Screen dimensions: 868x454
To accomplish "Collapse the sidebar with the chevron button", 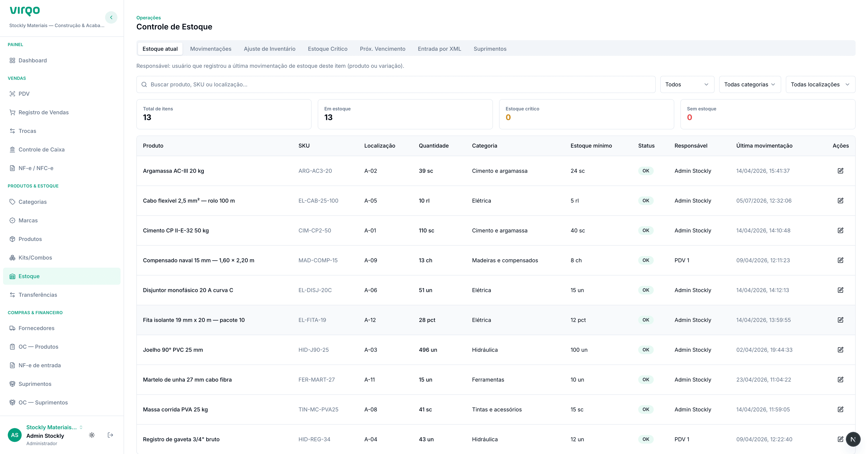I will (x=111, y=17).
